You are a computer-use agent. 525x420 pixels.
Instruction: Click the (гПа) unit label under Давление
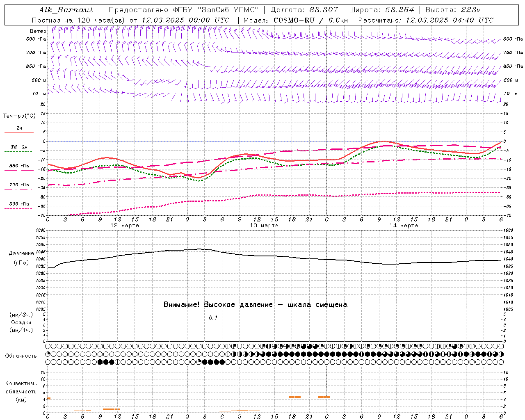(21, 263)
